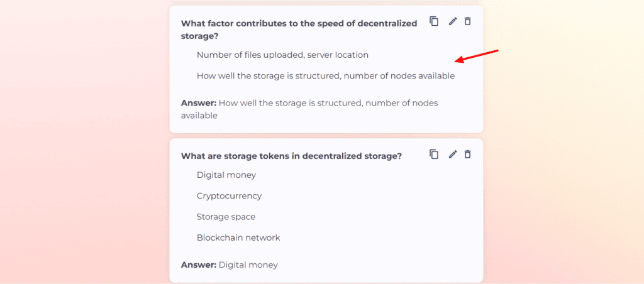Viewport: 644px width, 284px height.
Task: Click empty space below 'Answer: Digital money'
Action: [x=326, y=276]
